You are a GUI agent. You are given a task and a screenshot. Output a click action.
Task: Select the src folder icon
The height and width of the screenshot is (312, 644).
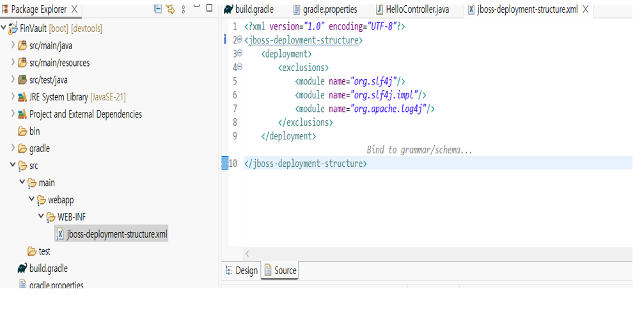[x=22, y=166]
